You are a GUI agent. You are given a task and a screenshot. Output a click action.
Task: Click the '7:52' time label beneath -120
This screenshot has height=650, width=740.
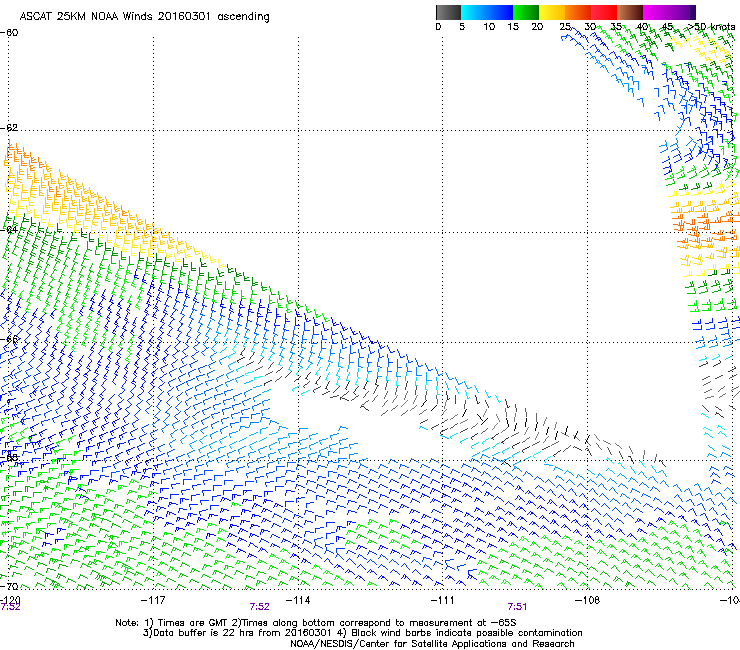click(10, 607)
